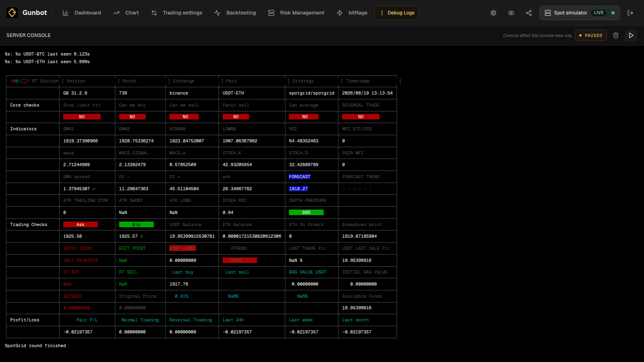Image resolution: width=644 pixels, height=362 pixels.
Task: Click the Last buy value 1917.76
Action: coord(179,284)
